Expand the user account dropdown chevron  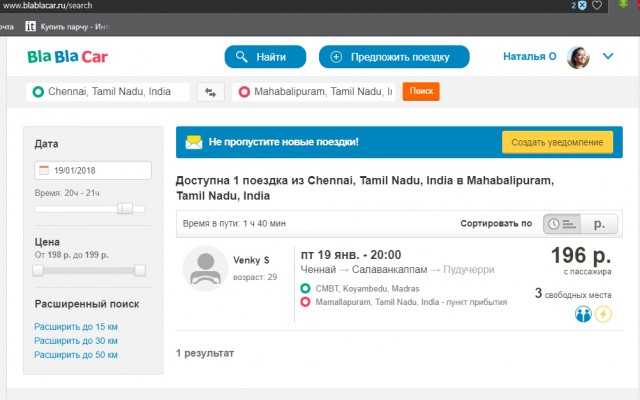[x=608, y=57]
